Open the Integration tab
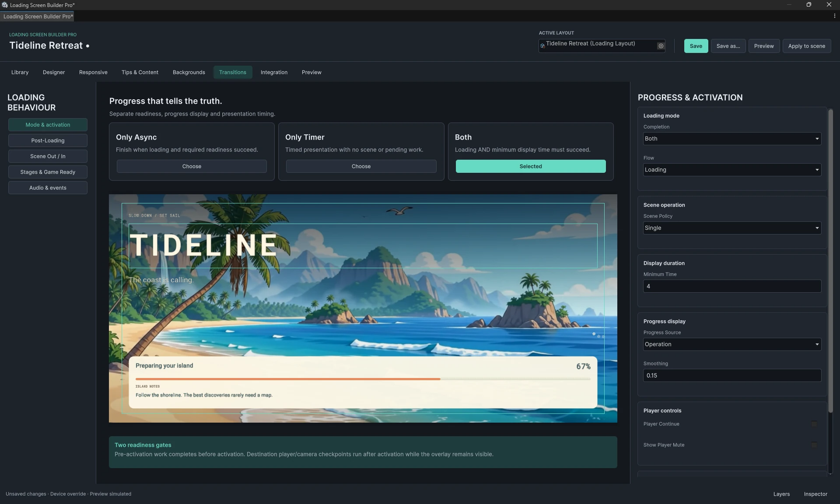Viewport: 840px width, 504px height. 274,72
